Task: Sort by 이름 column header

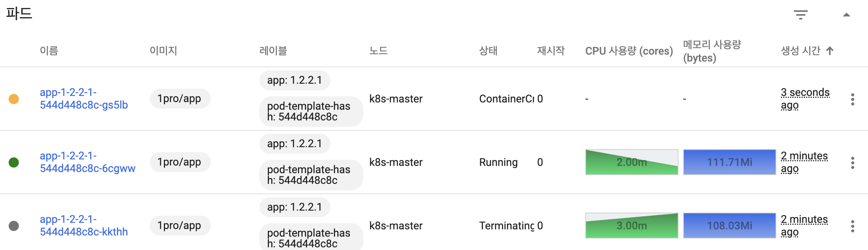Action: (x=49, y=50)
